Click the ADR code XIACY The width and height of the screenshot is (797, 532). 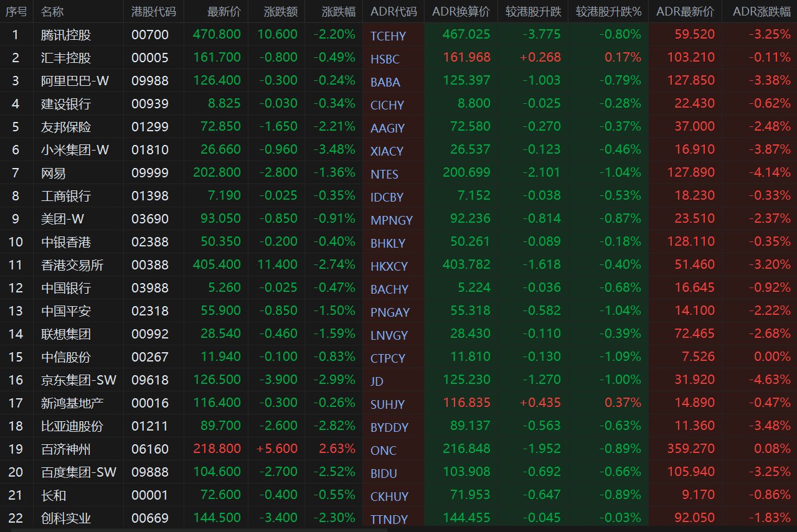[387, 151]
